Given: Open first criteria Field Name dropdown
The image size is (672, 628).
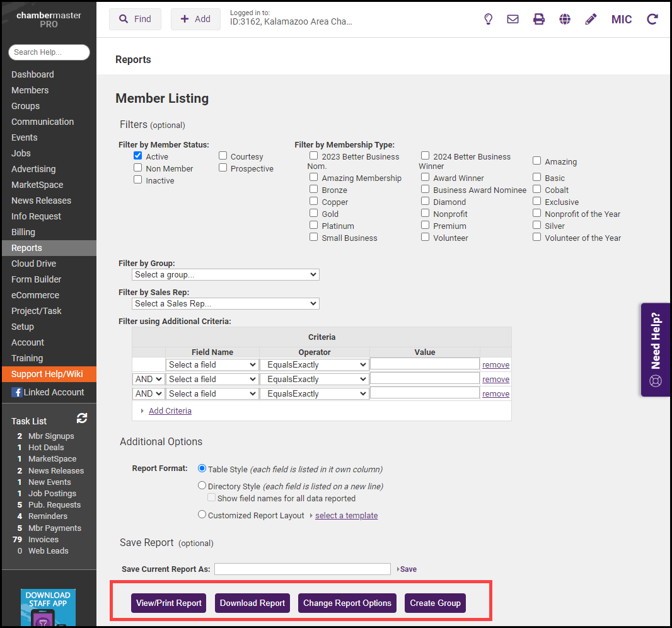Looking at the screenshot, I should pyautogui.click(x=212, y=364).
